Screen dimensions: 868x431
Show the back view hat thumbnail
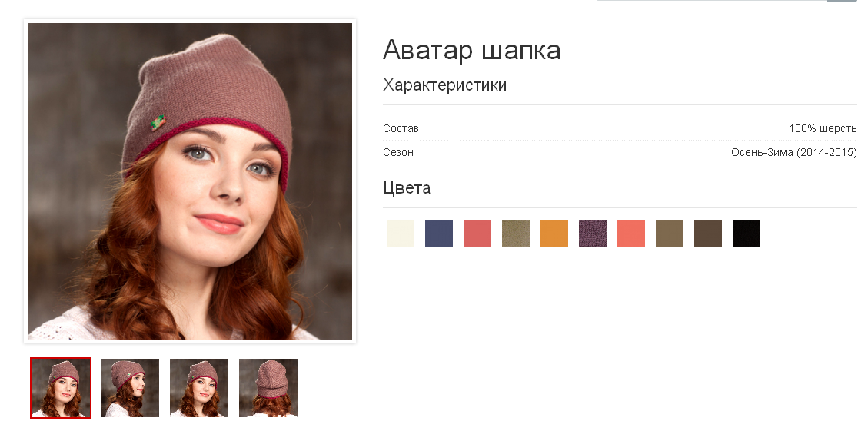point(268,388)
